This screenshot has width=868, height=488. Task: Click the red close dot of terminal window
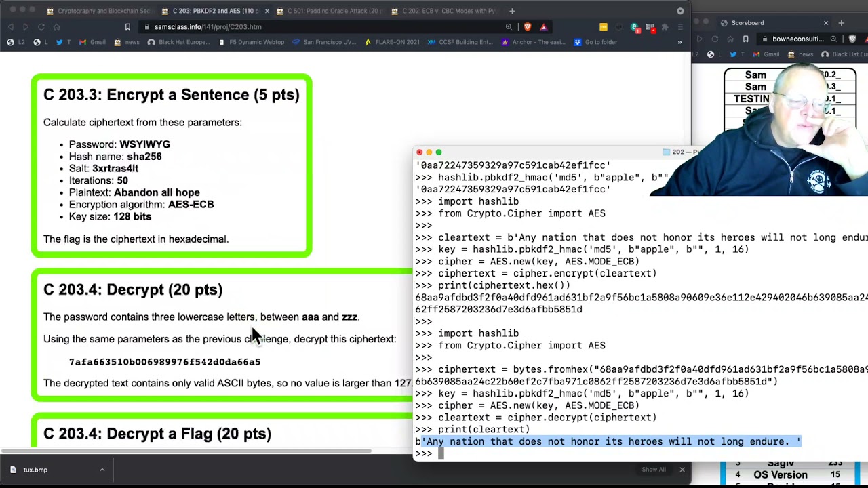[x=419, y=152]
